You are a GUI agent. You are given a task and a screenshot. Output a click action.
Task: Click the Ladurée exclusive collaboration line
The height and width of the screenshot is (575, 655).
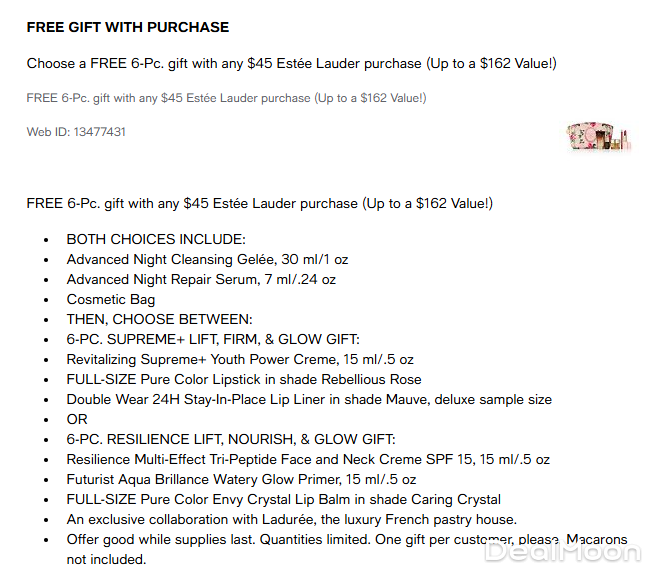(291, 519)
